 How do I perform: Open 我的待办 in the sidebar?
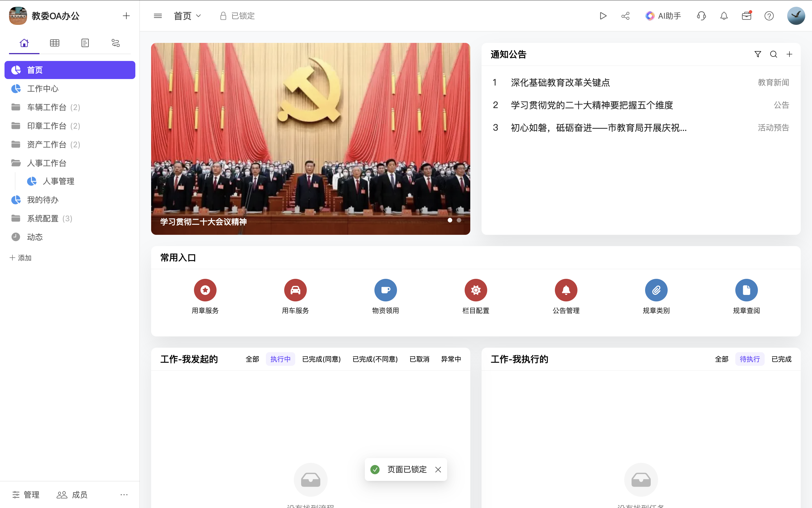(x=70, y=200)
